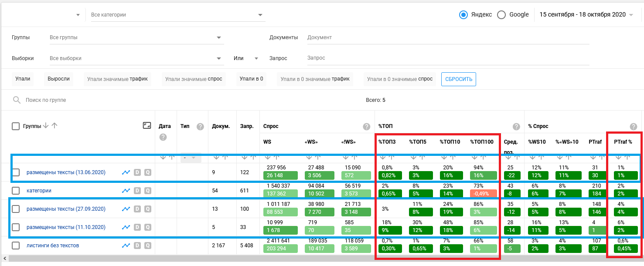The height and width of the screenshot is (266, 644).
Task: Select the Google radio button
Action: (x=501, y=15)
